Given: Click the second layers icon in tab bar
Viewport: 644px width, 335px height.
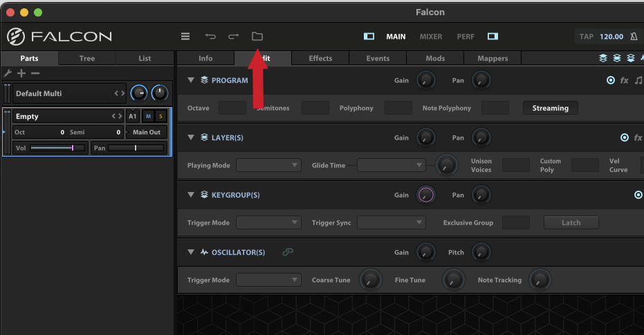Looking at the screenshot, I should (617, 58).
